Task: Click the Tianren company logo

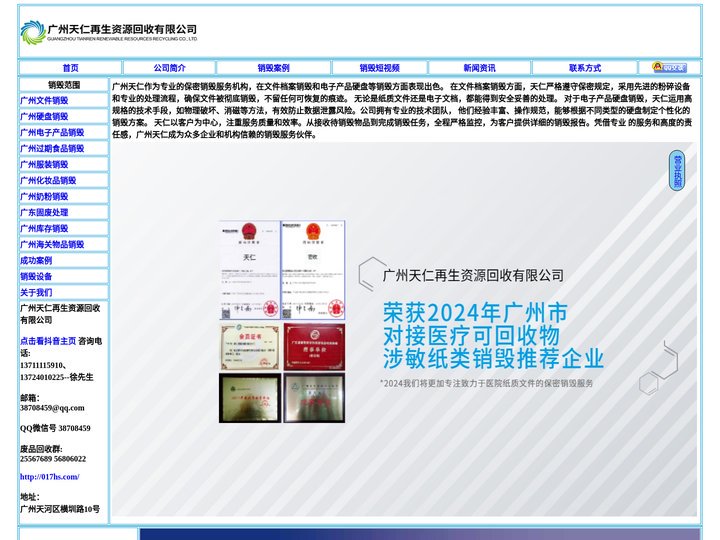Action: tap(109, 32)
